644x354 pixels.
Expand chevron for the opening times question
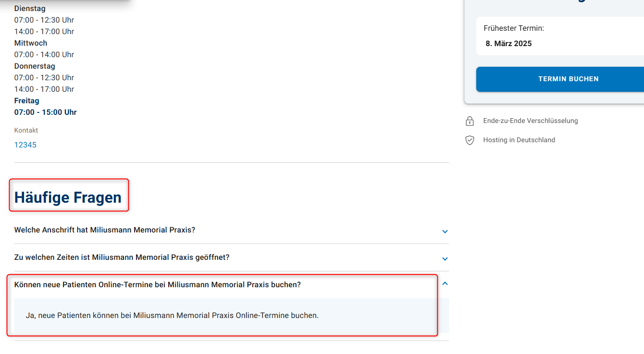pos(445,259)
